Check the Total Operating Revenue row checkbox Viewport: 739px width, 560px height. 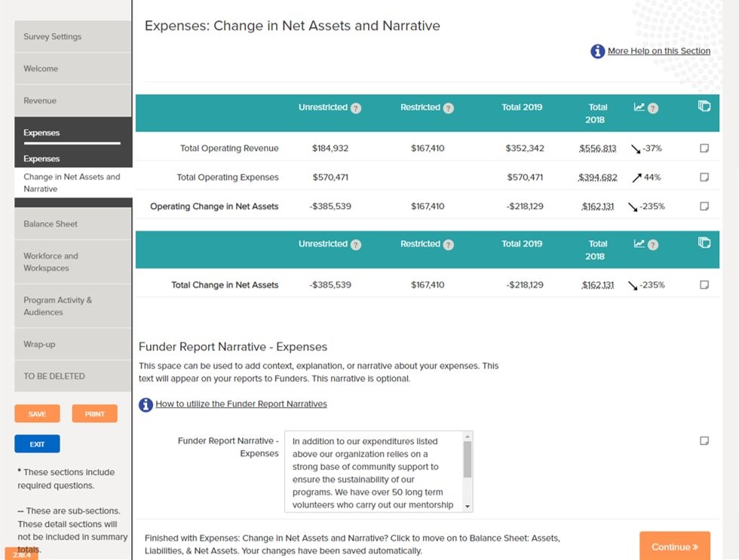(704, 148)
